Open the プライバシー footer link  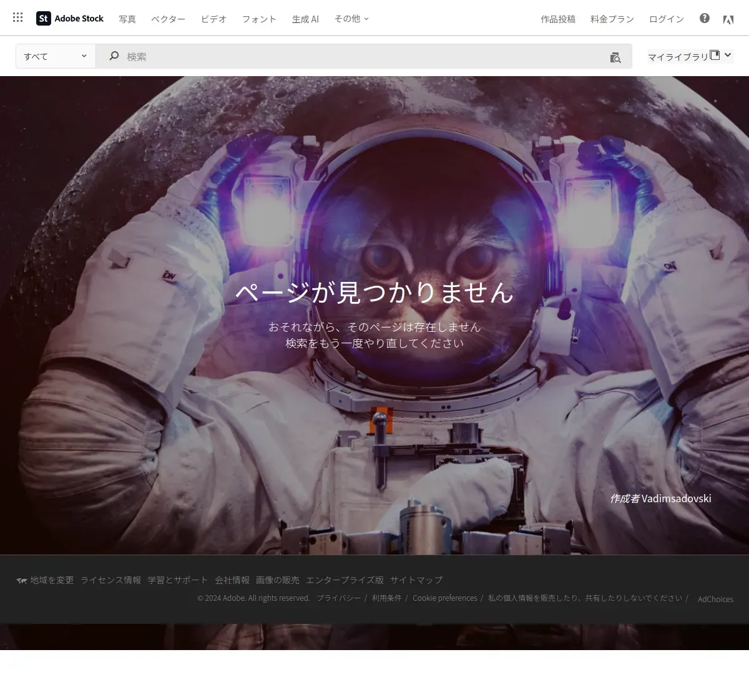click(x=338, y=598)
